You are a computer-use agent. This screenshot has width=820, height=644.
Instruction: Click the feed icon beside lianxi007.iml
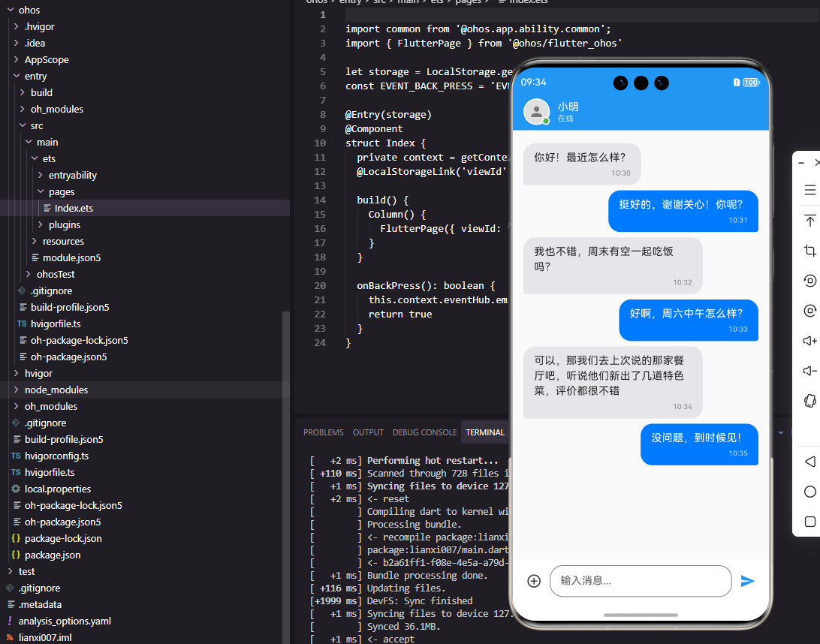click(x=10, y=638)
